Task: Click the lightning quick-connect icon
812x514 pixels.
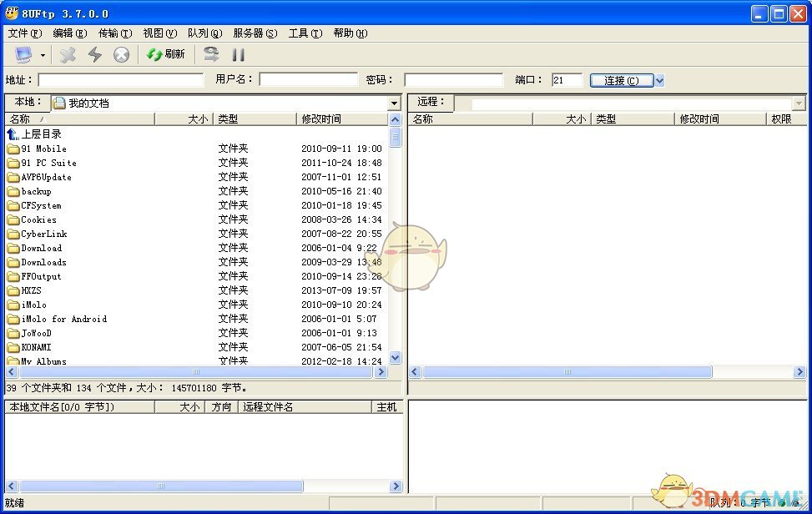Action: pos(94,54)
